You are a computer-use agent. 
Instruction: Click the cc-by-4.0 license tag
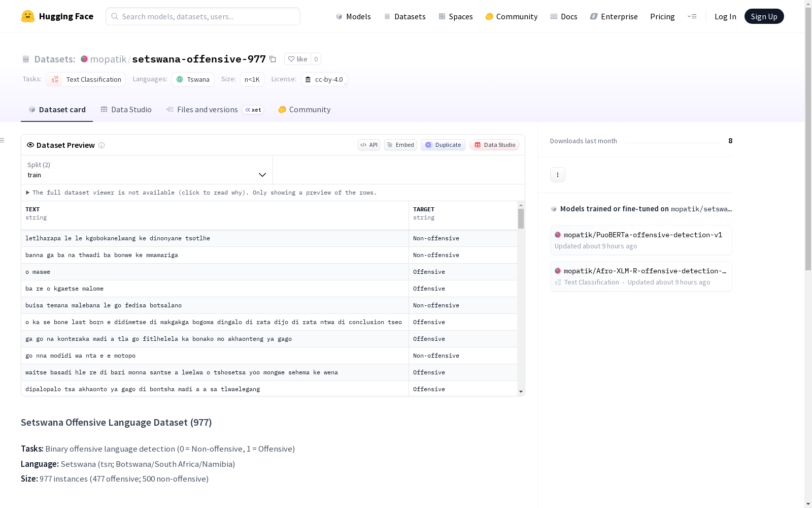coord(324,79)
